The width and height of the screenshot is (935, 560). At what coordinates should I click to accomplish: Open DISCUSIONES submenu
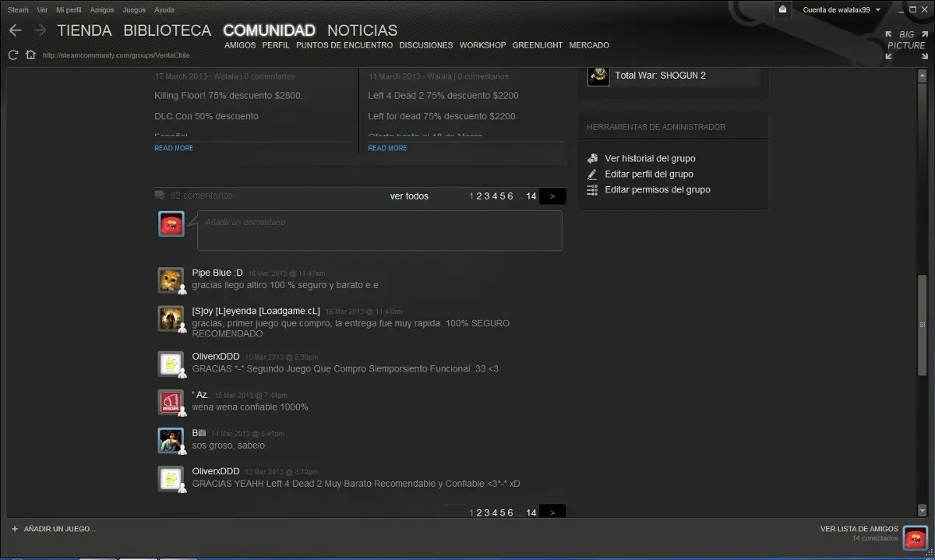[426, 45]
